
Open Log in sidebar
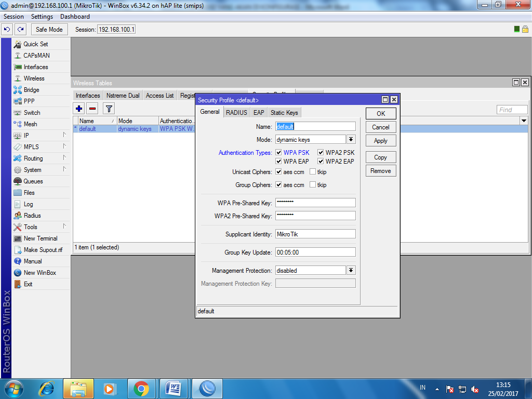28,204
